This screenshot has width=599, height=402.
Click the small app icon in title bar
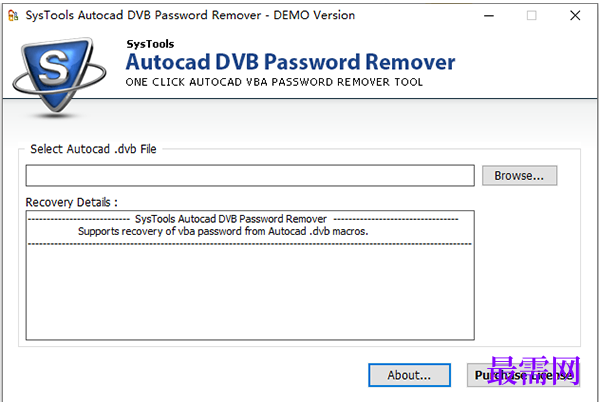click(13, 15)
